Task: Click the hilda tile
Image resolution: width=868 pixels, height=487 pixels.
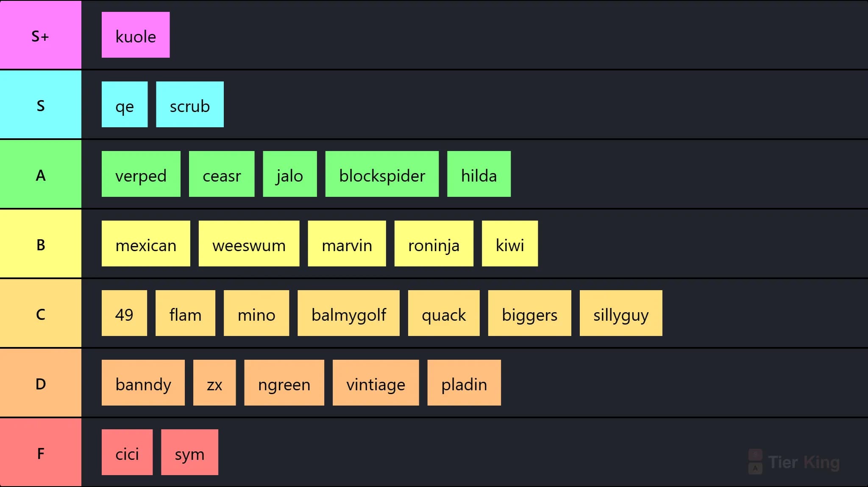Action: click(x=479, y=174)
